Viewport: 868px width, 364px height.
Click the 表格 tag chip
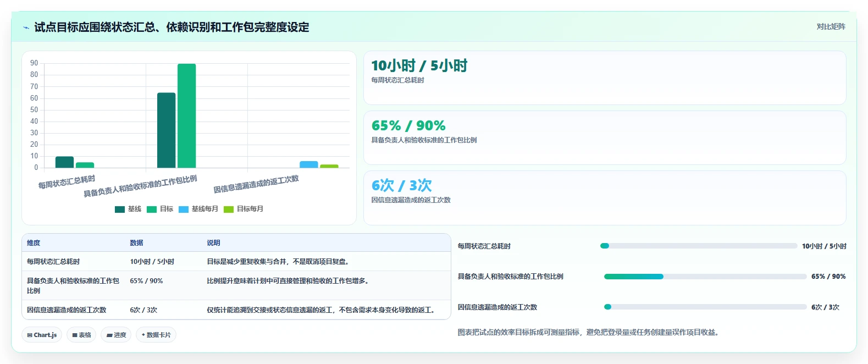click(82, 335)
